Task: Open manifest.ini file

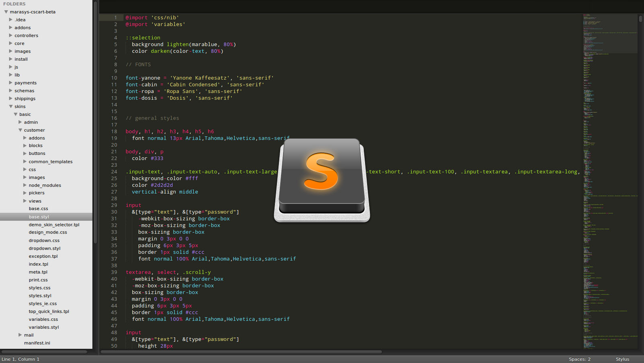Action: click(x=37, y=343)
